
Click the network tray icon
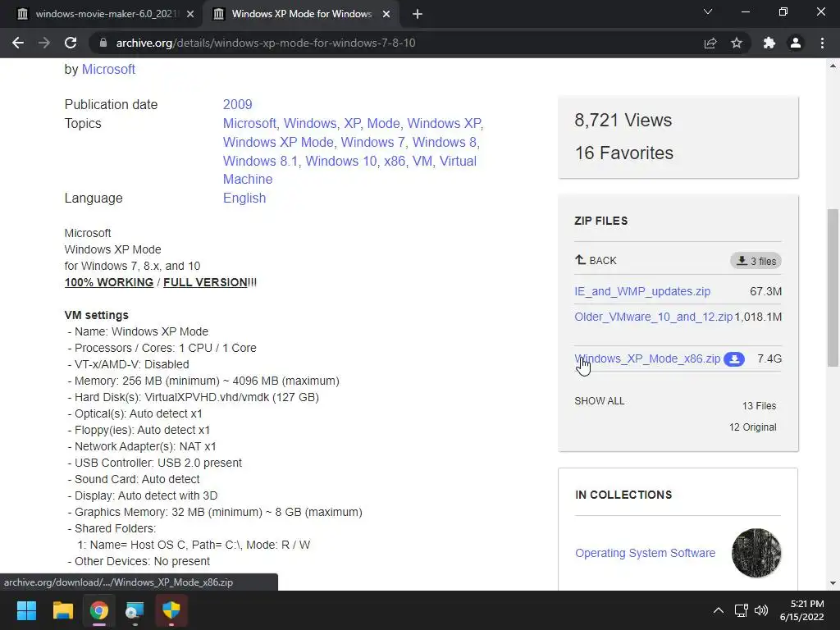pos(742,610)
